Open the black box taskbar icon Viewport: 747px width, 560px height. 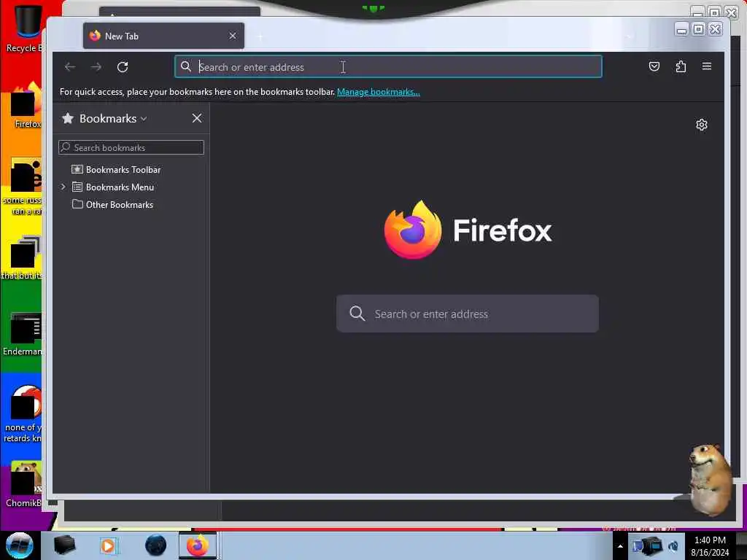tap(65, 545)
